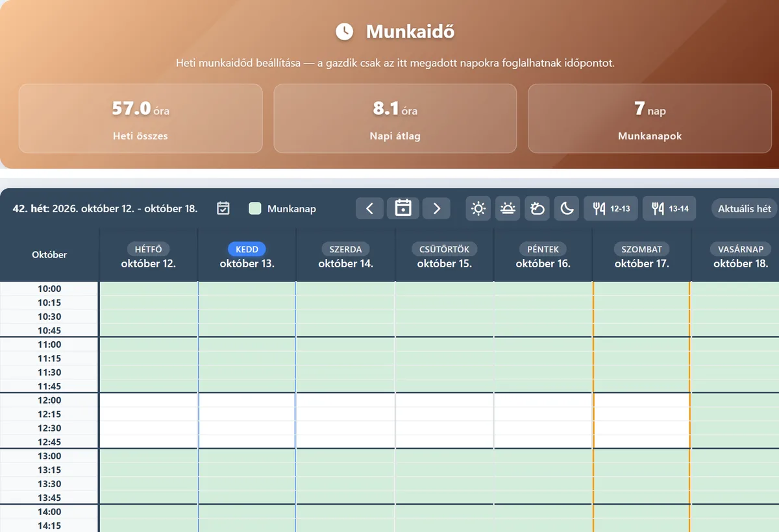Click the Heti összes 57.0 óra card
Image resolution: width=779 pixels, height=532 pixels.
(x=140, y=118)
